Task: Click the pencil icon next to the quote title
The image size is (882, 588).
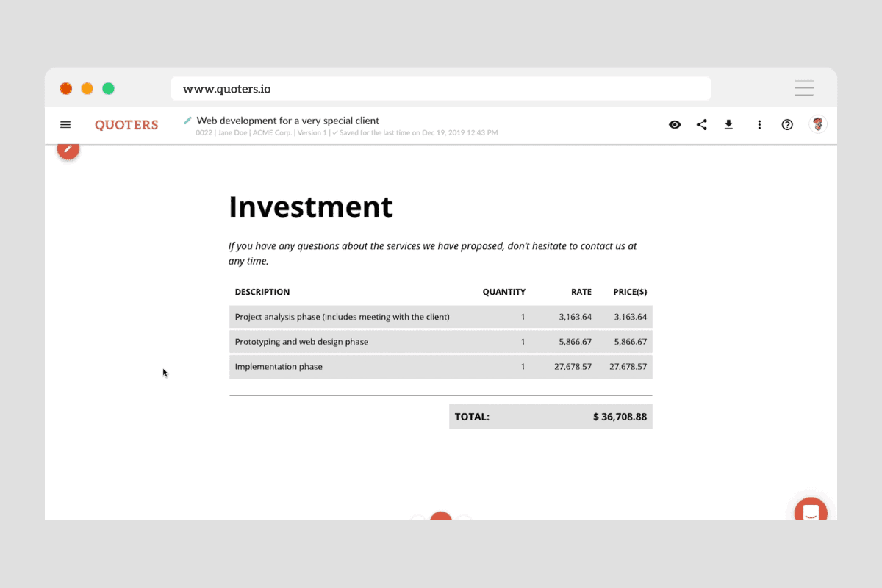Action: (x=188, y=120)
